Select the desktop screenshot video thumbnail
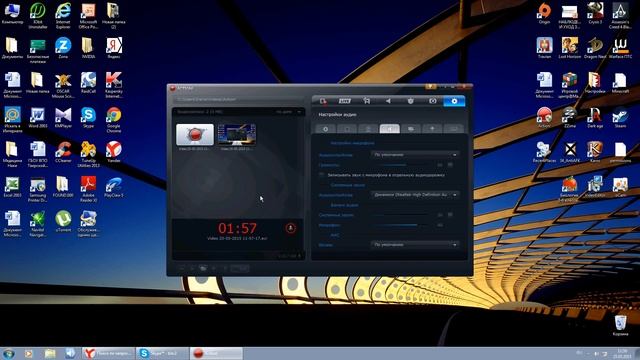Screen dimensions: 640x360 coord(237,135)
